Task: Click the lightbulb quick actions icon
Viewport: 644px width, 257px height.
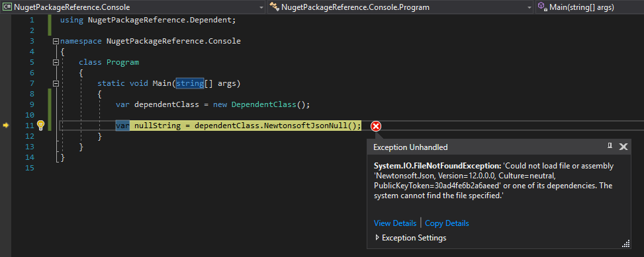Action: 40,126
